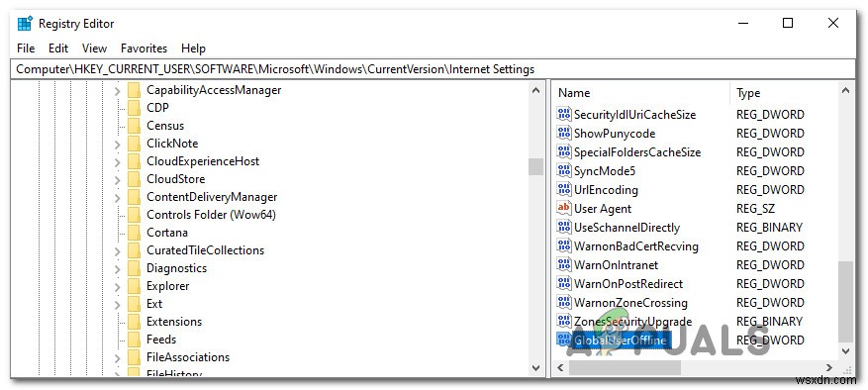Select the GlobalUserOffline value
This screenshot has width=868, height=390.
[x=620, y=341]
